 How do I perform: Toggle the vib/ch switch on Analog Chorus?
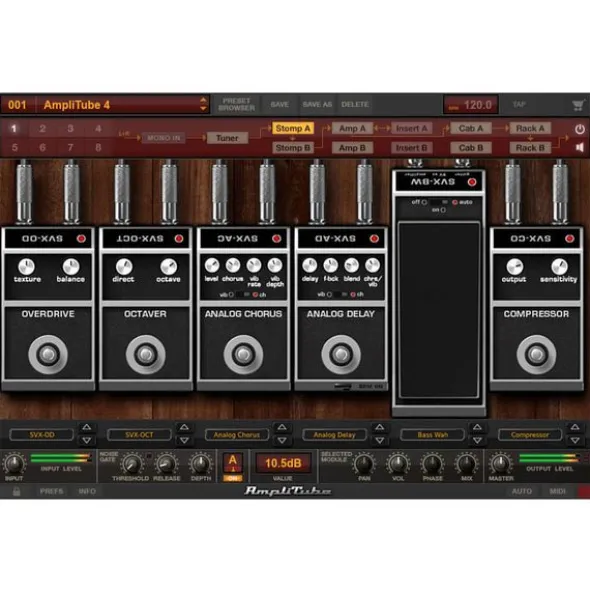point(243,295)
